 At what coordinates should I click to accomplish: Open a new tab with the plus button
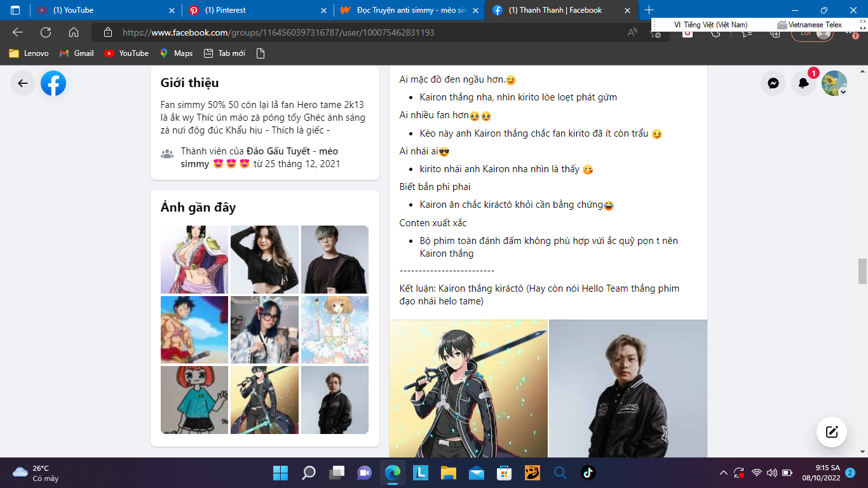pos(649,10)
